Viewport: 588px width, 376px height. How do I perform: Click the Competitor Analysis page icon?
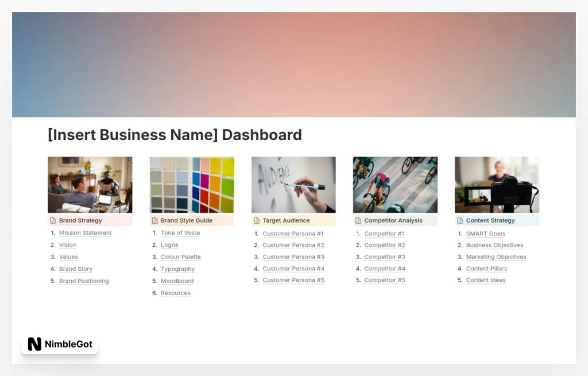(x=358, y=220)
